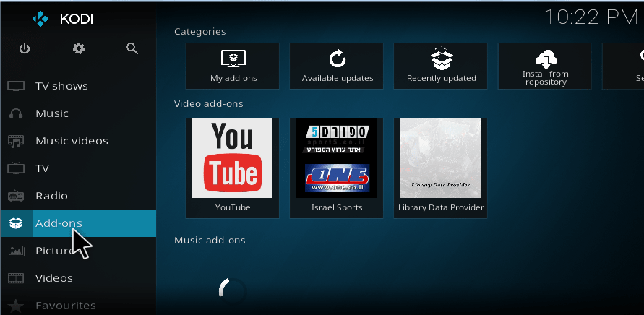Image resolution: width=644 pixels, height=315 pixels.
Task: Click the YouTube add-on label
Action: pyautogui.click(x=233, y=207)
